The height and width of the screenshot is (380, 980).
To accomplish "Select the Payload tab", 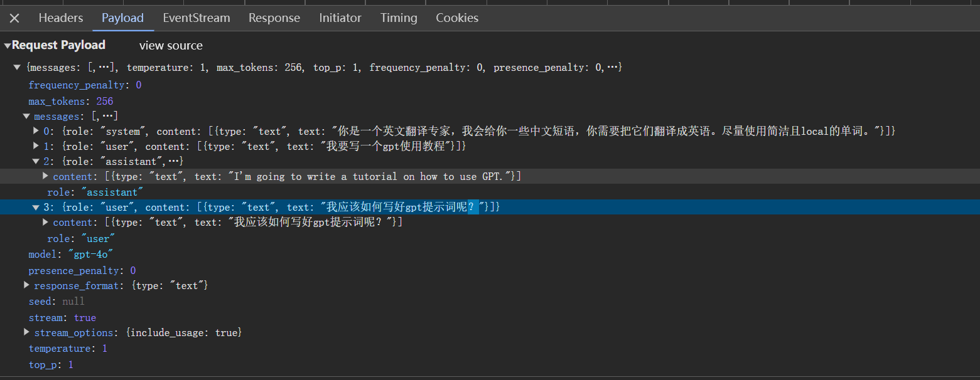I will click(x=122, y=18).
